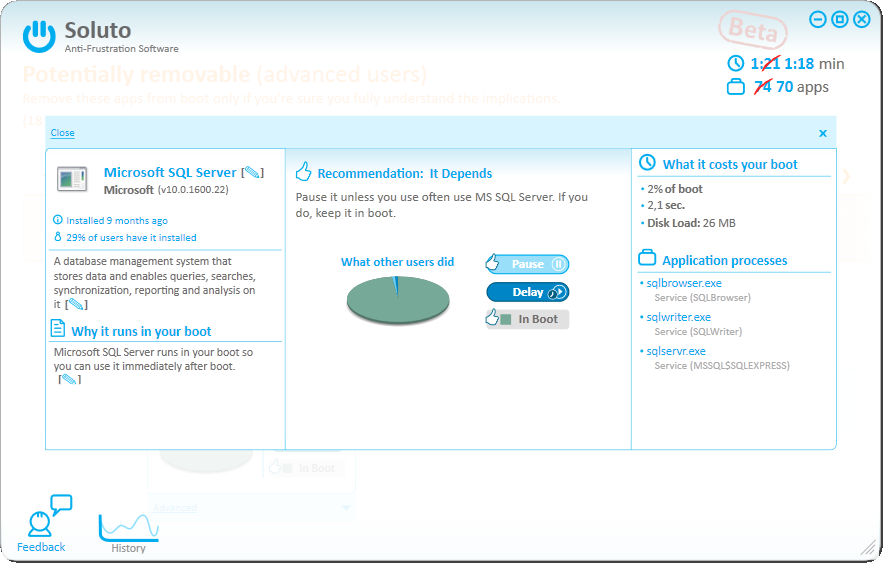This screenshot has height=563, width=883.
Task: Click the Beta stamp badge
Action: coord(753,29)
